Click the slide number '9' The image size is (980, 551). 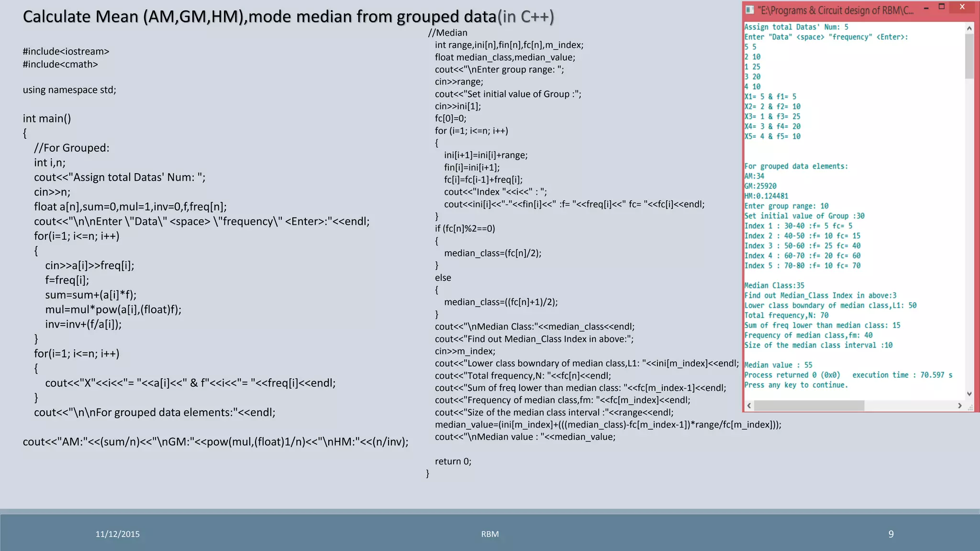pos(891,534)
